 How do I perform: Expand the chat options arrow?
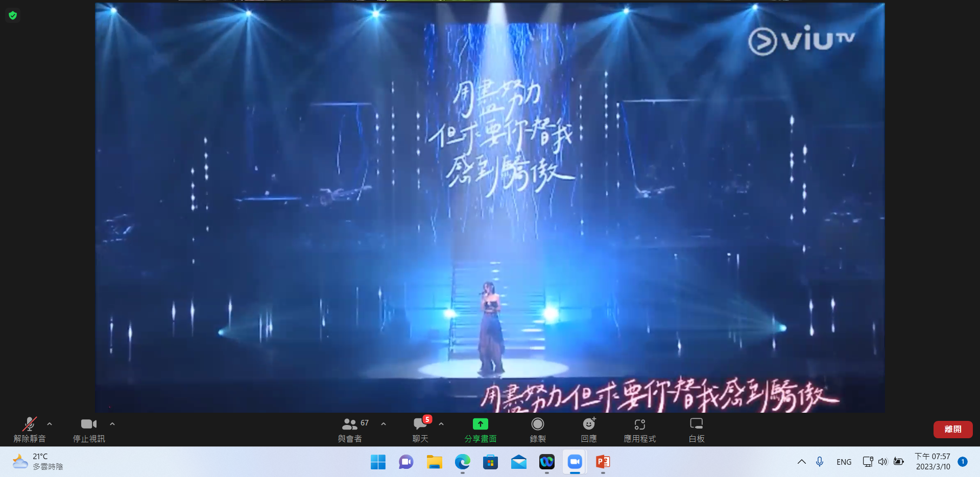[441, 424]
